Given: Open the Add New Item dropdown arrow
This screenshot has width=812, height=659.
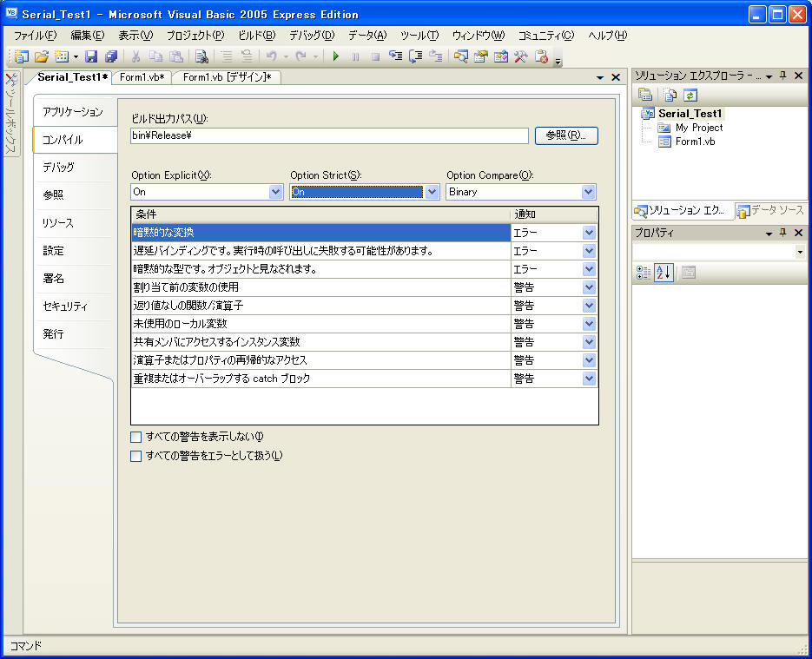Looking at the screenshot, I should (x=76, y=56).
